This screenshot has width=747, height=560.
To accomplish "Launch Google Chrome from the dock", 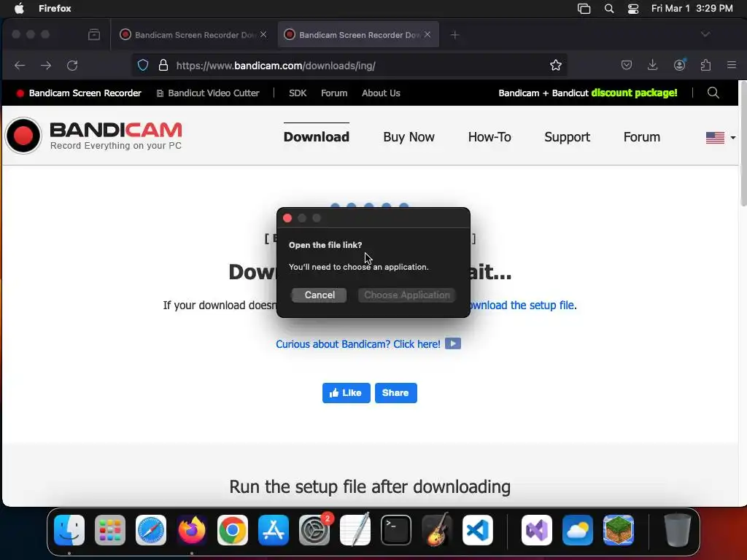I will (233, 530).
